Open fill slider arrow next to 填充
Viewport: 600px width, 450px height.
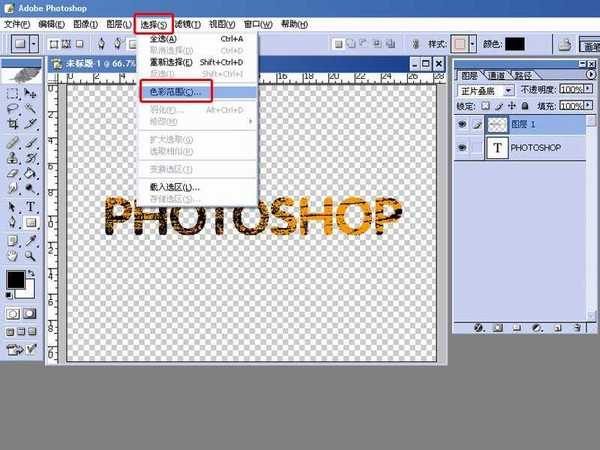[x=589, y=105]
